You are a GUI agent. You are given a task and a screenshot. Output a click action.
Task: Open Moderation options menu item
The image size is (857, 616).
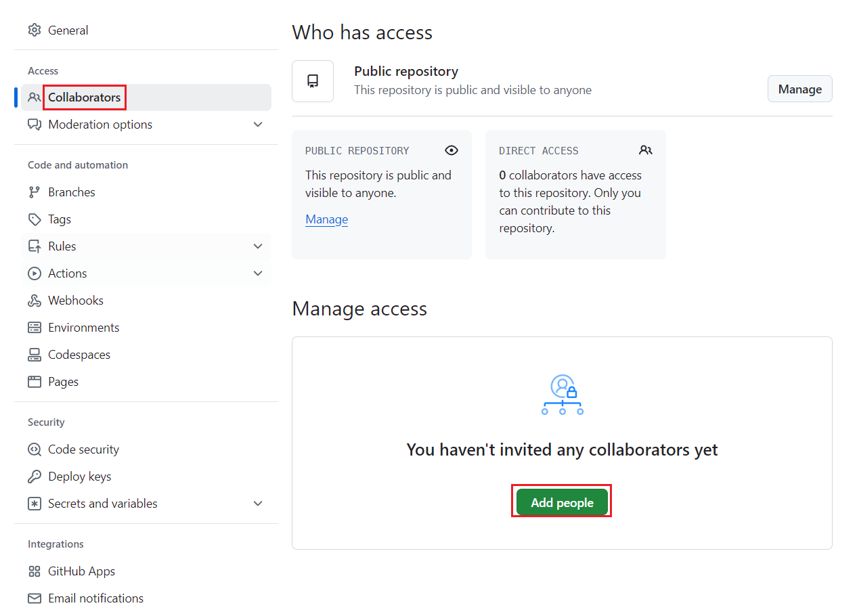click(x=146, y=125)
